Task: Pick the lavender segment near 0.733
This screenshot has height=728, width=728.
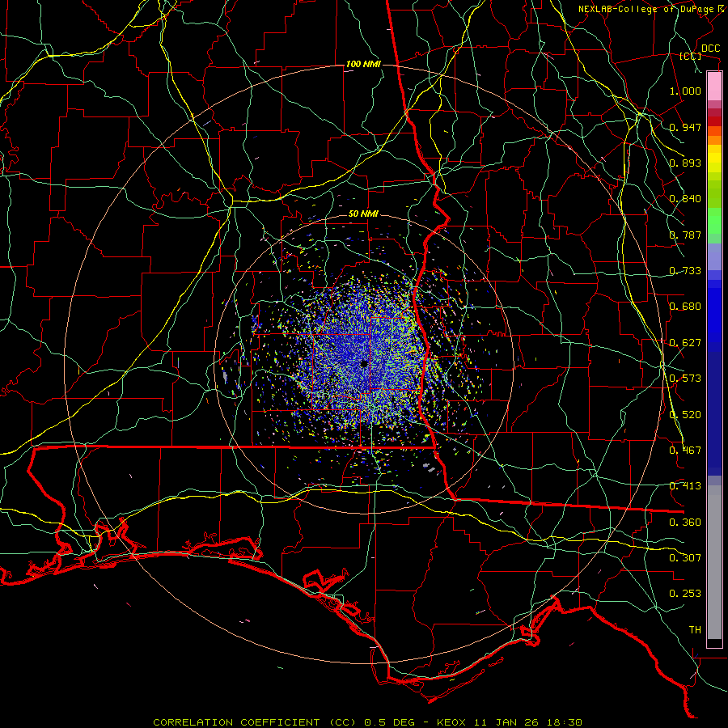Action: pos(714,257)
